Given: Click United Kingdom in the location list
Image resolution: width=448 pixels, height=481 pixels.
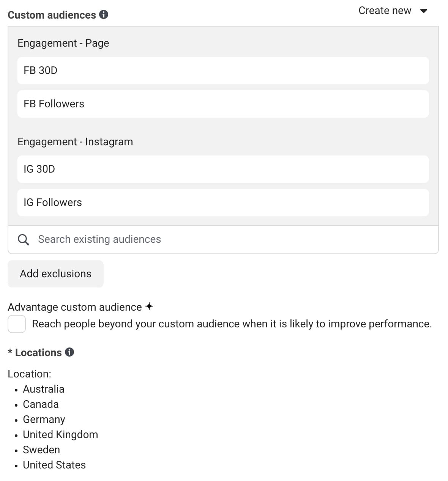Looking at the screenshot, I should [60, 435].
